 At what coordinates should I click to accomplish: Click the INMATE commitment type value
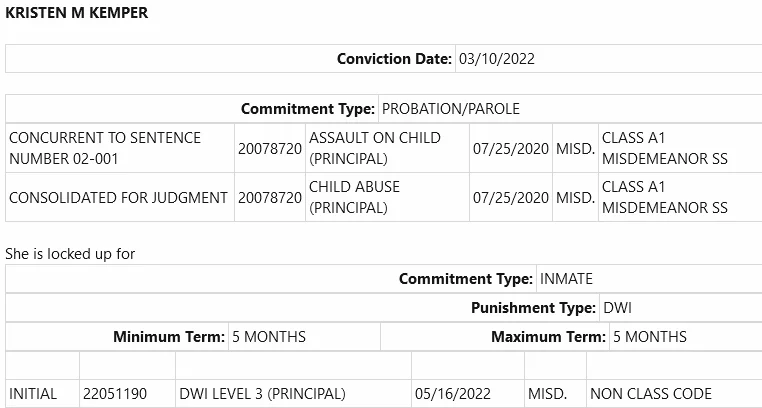point(566,279)
